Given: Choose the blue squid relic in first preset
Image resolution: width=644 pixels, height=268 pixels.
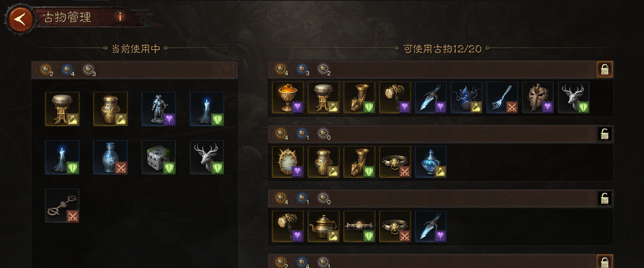Looking at the screenshot, I should (x=467, y=97).
